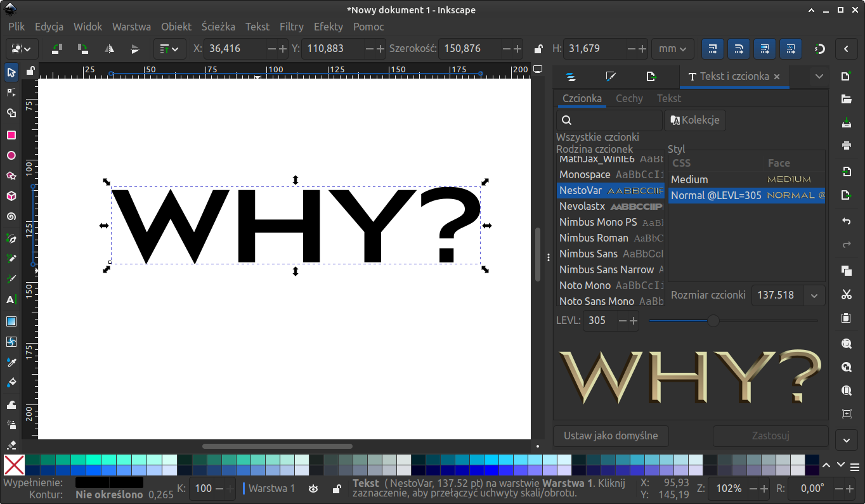The image size is (865, 504).
Task: Click the black fill color indicator
Action: 108,482
